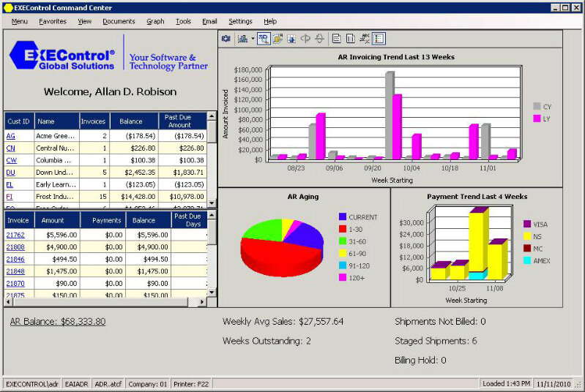
Task: Open the chart type dropdown arrow
Action: (252, 38)
